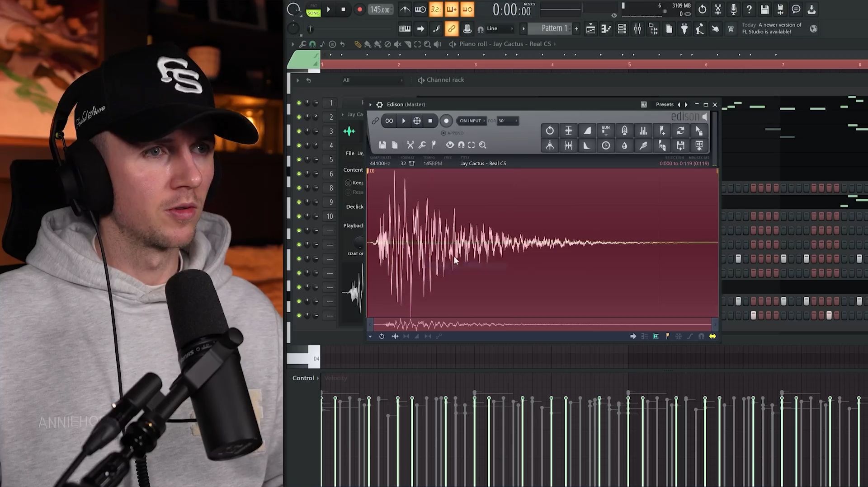Toggle step editing mode icon

coord(436,28)
